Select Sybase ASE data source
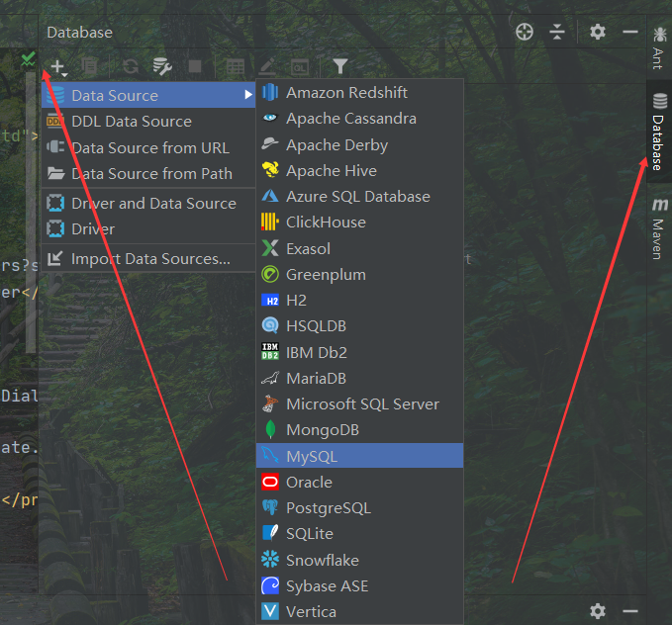This screenshot has height=625, width=672. tap(359, 585)
